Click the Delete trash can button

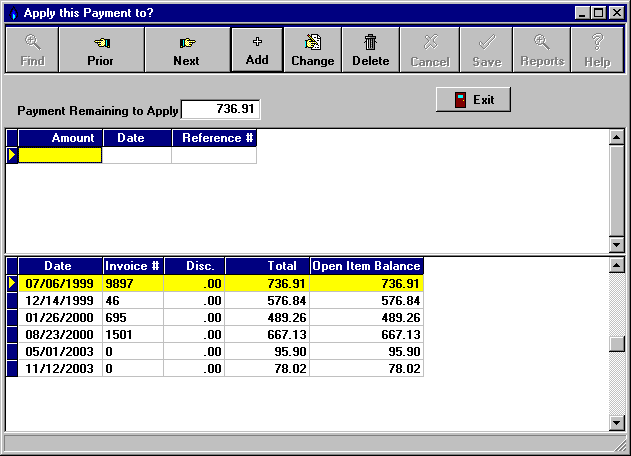tap(370, 49)
